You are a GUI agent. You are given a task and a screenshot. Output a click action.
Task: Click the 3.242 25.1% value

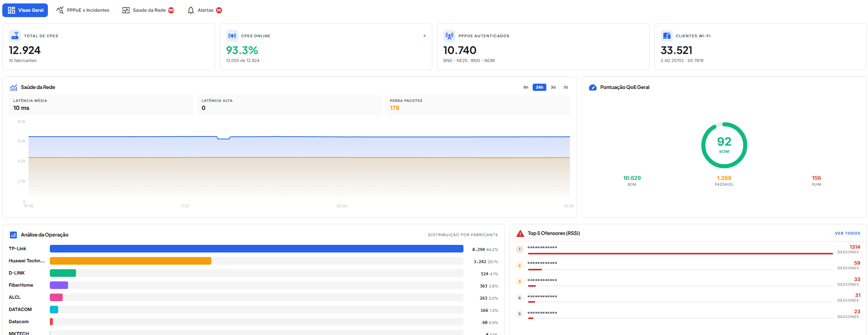pyautogui.click(x=486, y=262)
